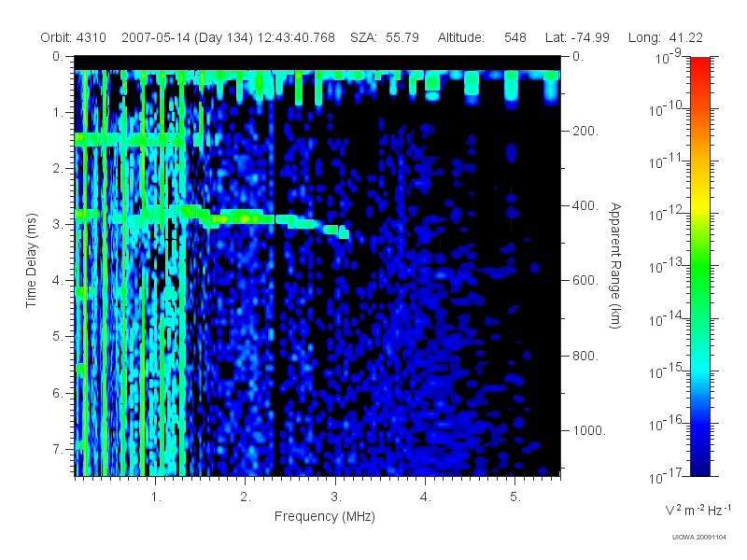Click the 10^-15 color scale label

(666, 371)
